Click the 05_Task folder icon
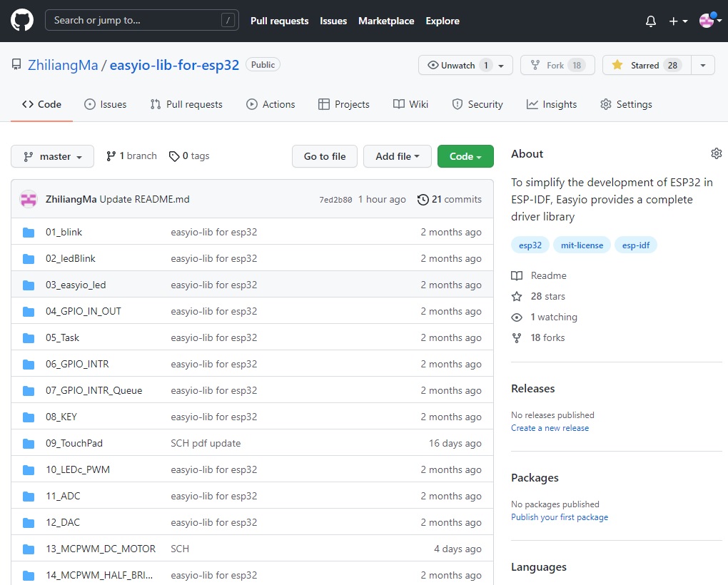 tap(29, 338)
